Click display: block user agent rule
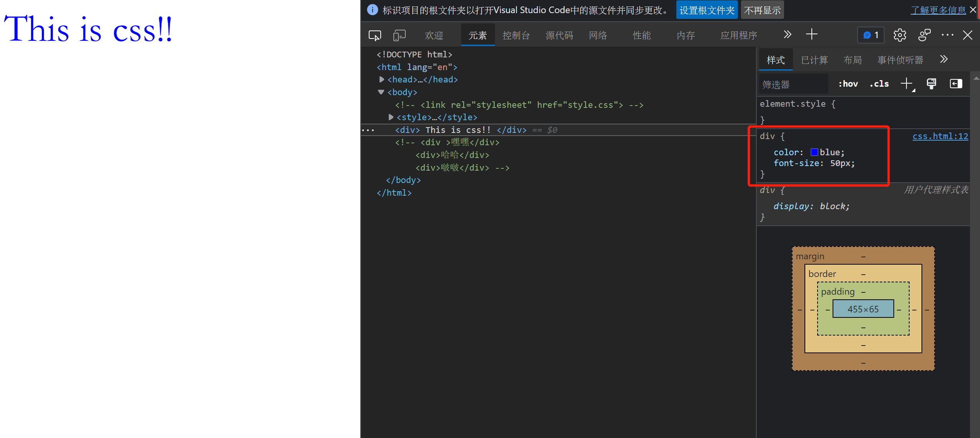The width and height of the screenshot is (980, 438). tap(811, 206)
